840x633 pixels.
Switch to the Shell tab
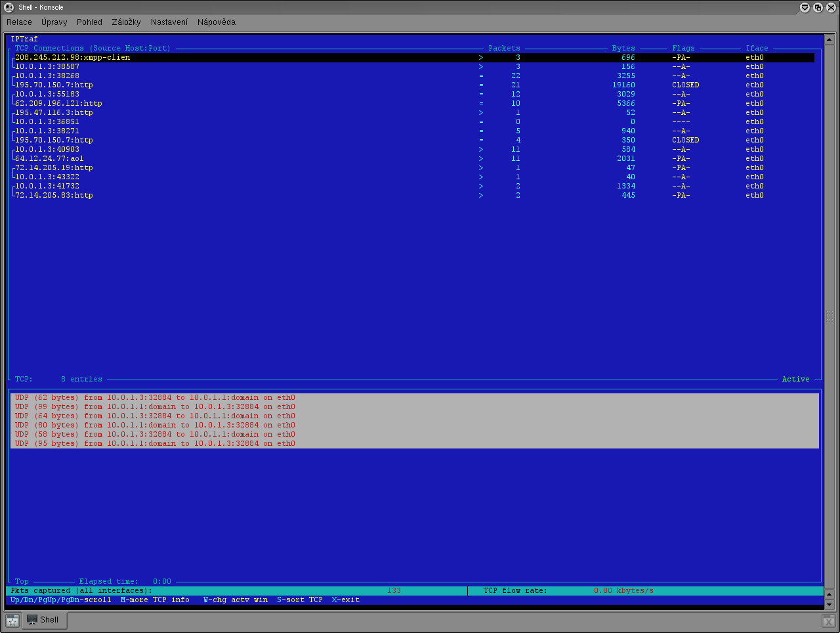pyautogui.click(x=43, y=620)
